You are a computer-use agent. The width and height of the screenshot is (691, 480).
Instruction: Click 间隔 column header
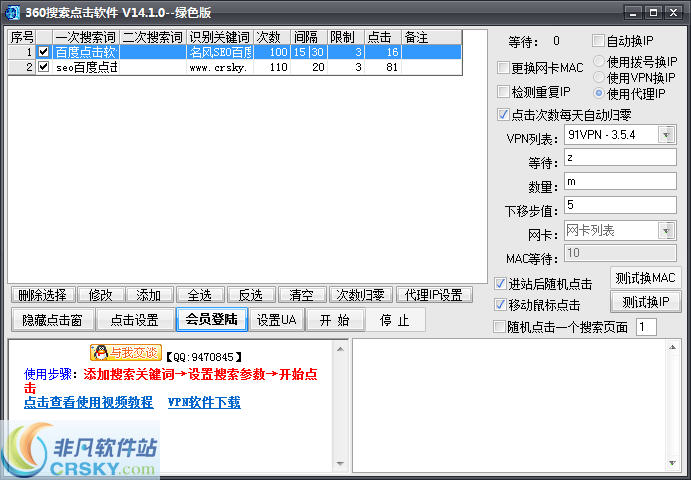(309, 37)
